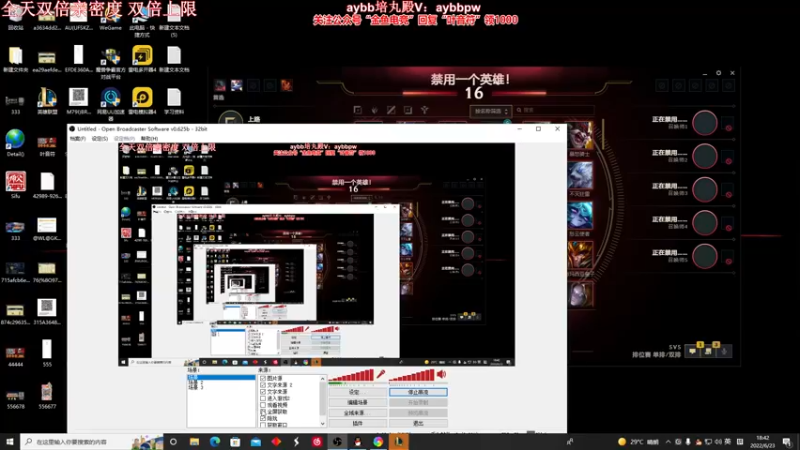
Task: Adjust the desktop volume meter in OBS
Action: pyautogui.click(x=412, y=376)
